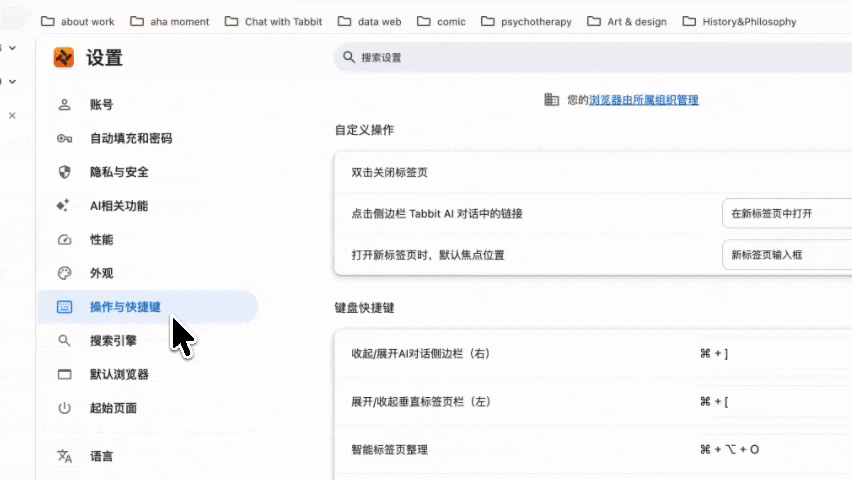Click the shield icon for 隐私与安全
Viewport: 852px width, 480px height.
tap(64, 172)
